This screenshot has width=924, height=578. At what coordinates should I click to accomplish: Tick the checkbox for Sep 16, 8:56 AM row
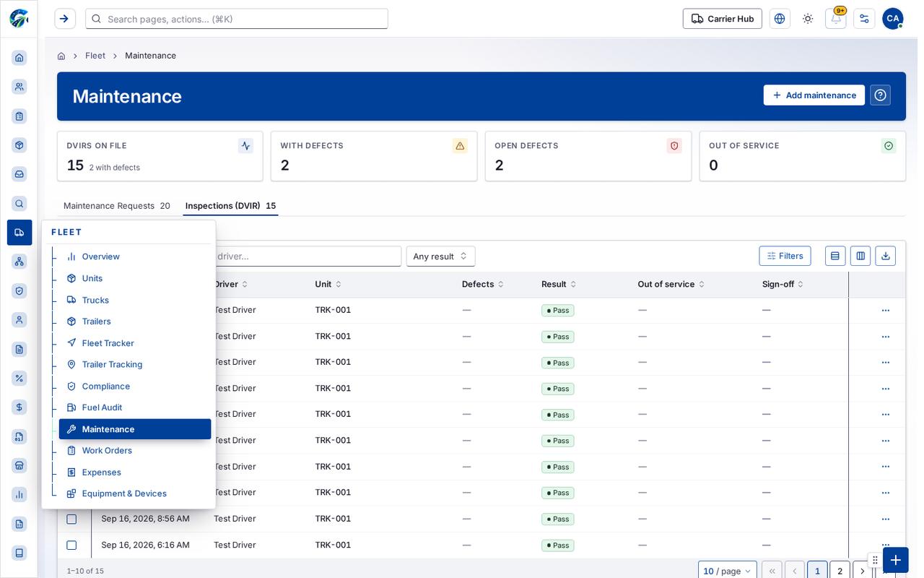point(71,519)
